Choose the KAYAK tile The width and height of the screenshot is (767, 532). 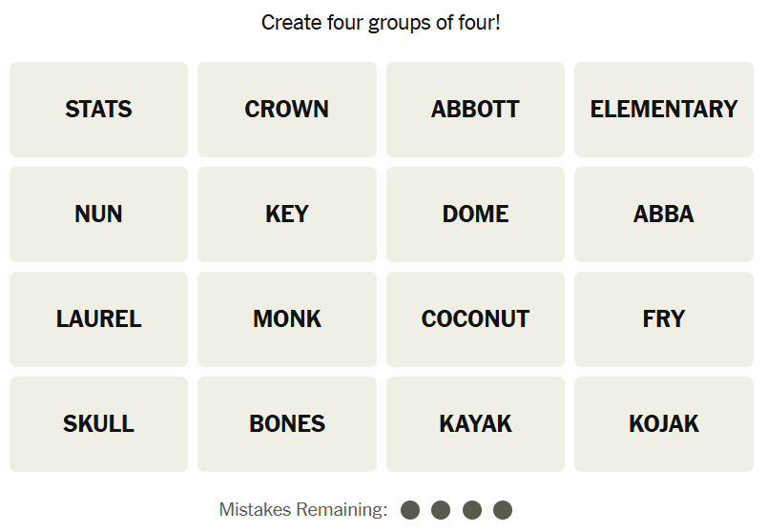pyautogui.click(x=475, y=424)
